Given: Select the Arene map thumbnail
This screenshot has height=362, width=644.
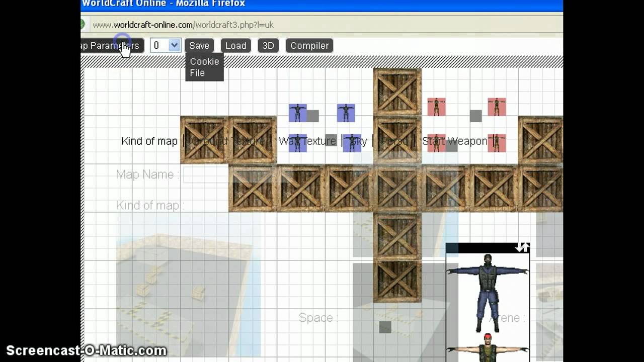Looking at the screenshot, I should pyautogui.click(x=549, y=312).
